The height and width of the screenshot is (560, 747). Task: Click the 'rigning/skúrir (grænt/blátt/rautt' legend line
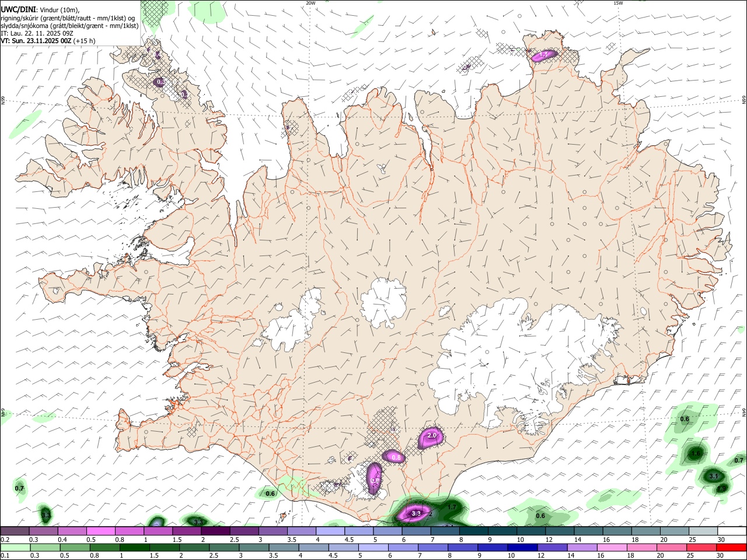point(68,18)
